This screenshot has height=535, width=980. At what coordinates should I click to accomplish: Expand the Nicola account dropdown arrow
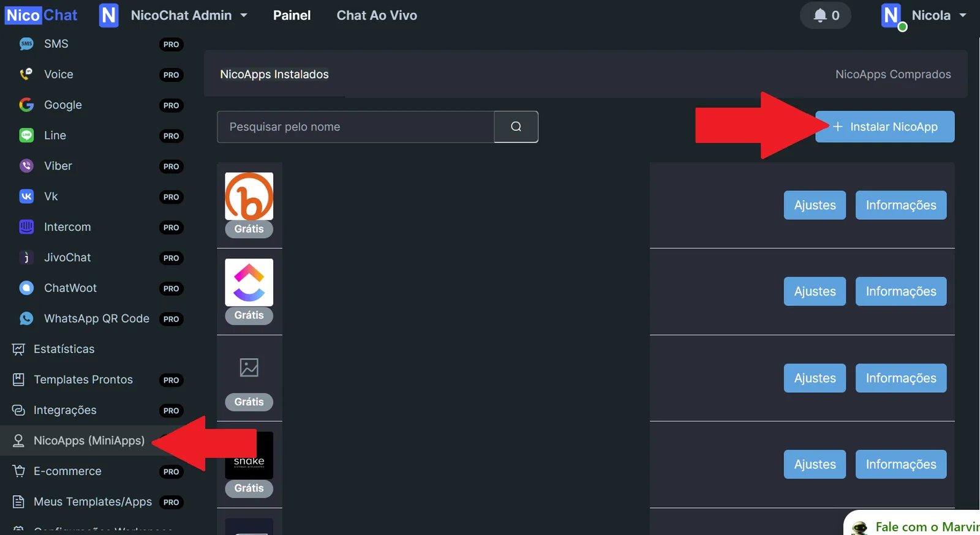(963, 15)
